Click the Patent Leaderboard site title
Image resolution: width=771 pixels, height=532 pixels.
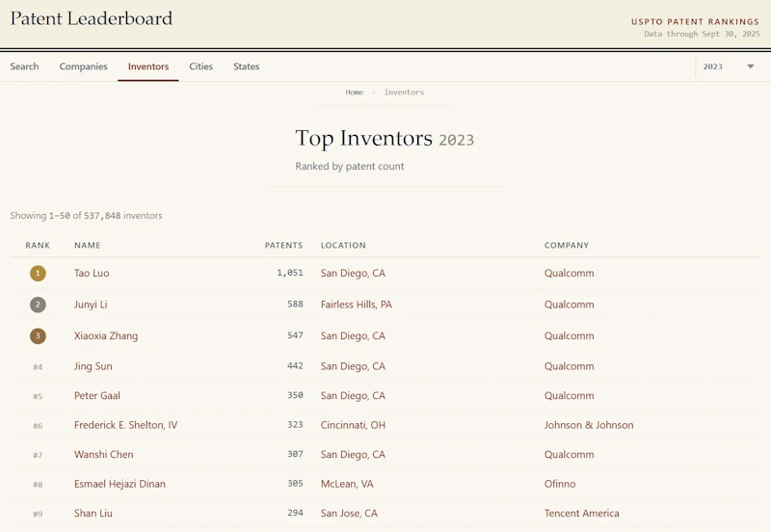pos(92,18)
